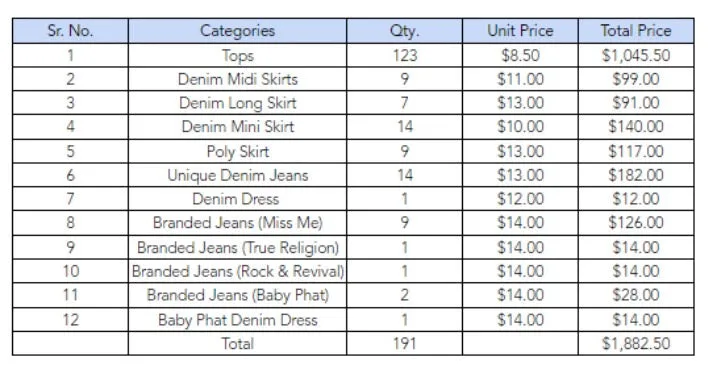715x377 pixels.
Task: Select the Denim Midi Skirts cell
Action: pyautogui.click(x=237, y=79)
